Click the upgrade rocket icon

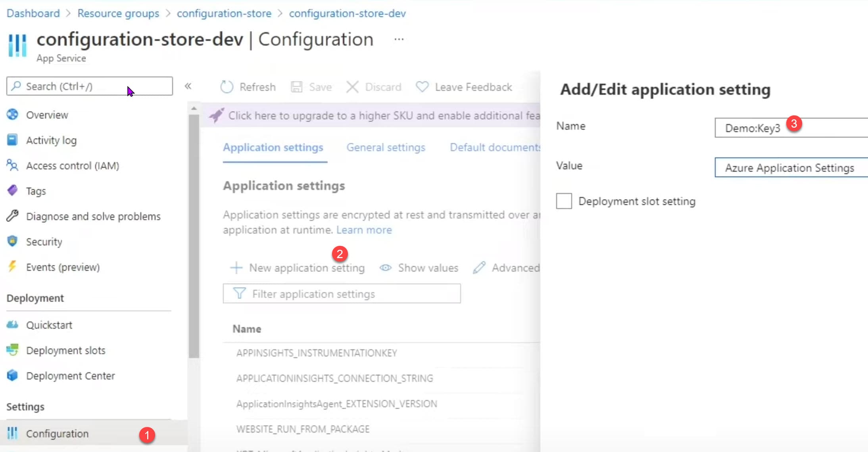(217, 115)
